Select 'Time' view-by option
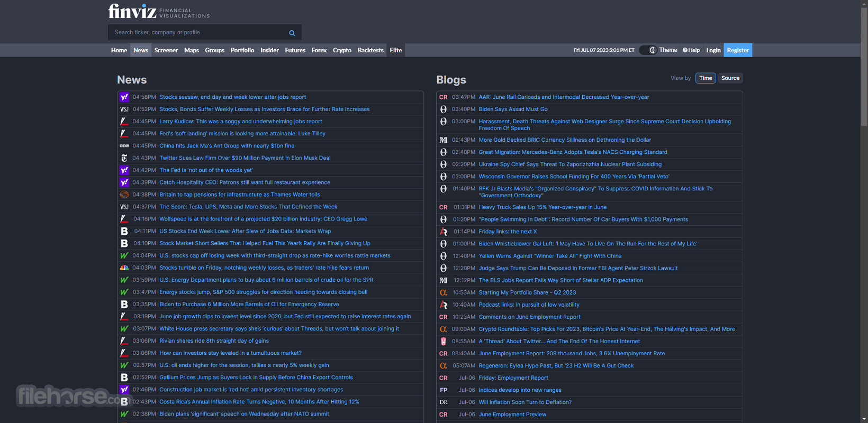The height and width of the screenshot is (423, 868). 706,78
